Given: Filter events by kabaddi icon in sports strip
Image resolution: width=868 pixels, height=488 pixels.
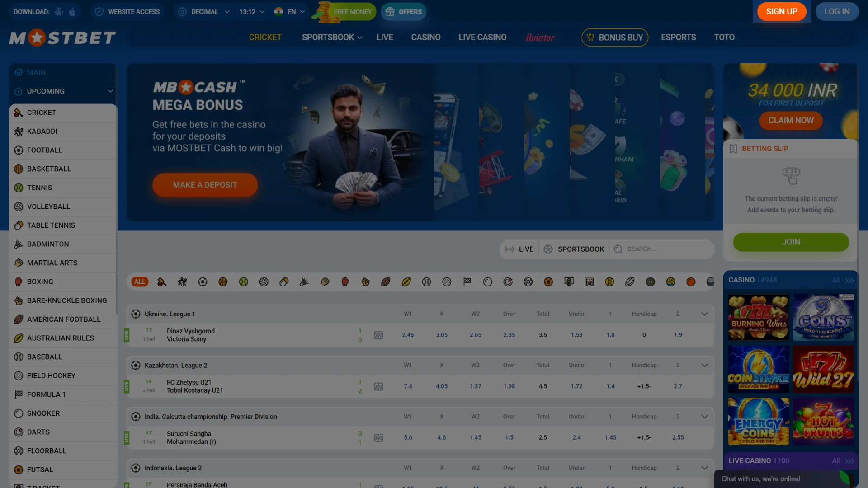Looking at the screenshot, I should coord(182,282).
